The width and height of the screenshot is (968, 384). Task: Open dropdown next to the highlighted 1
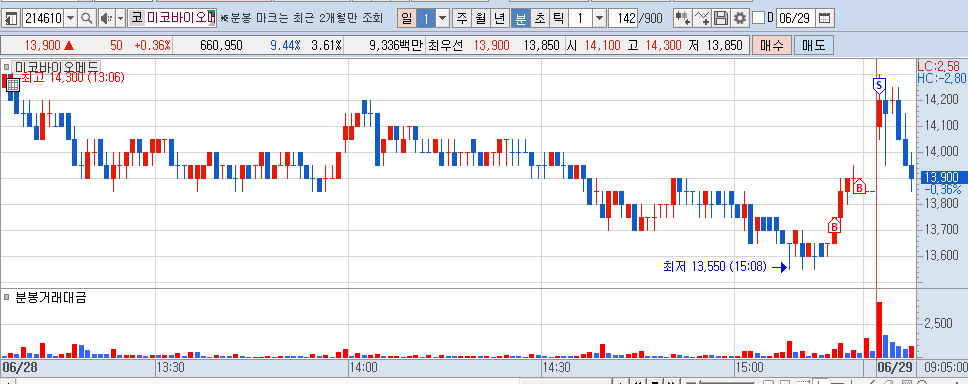(442, 19)
